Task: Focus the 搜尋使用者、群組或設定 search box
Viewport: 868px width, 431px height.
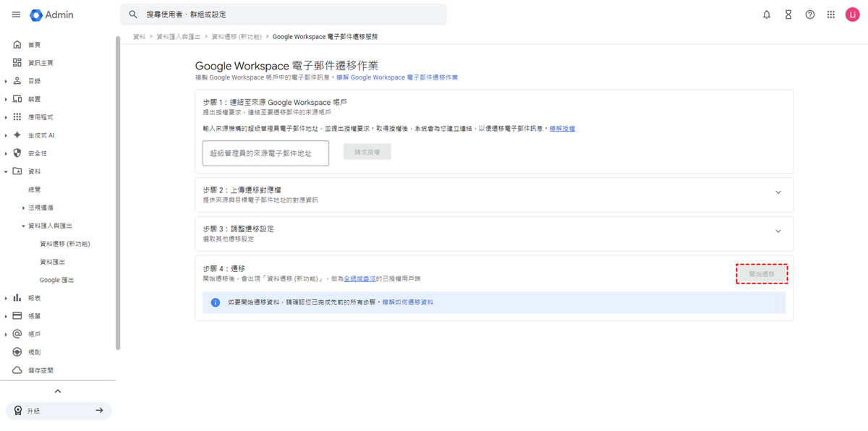Action: (284, 14)
